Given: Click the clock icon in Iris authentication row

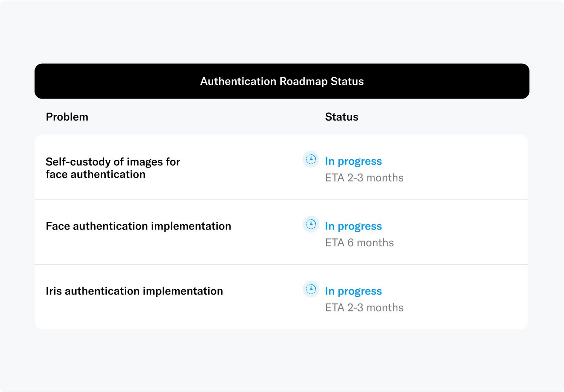Looking at the screenshot, I should 311,289.
